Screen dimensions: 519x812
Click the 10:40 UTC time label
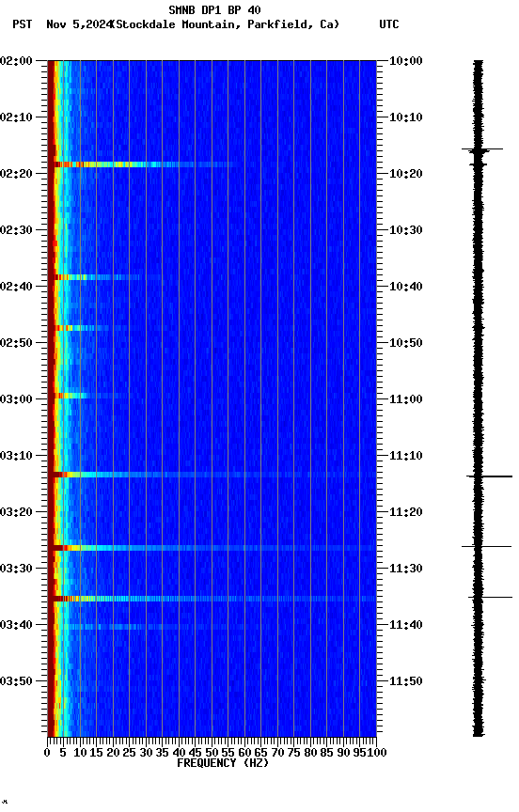coord(406,287)
